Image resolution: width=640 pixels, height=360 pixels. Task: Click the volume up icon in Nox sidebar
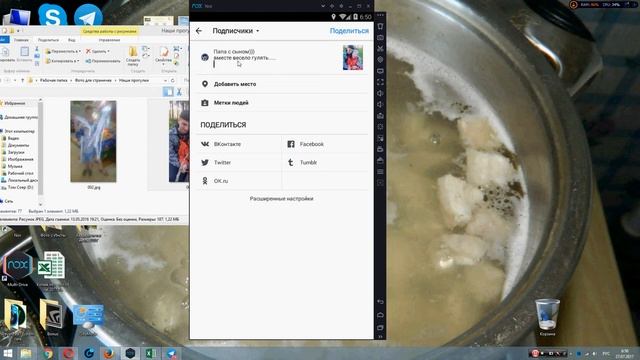pos(380,93)
